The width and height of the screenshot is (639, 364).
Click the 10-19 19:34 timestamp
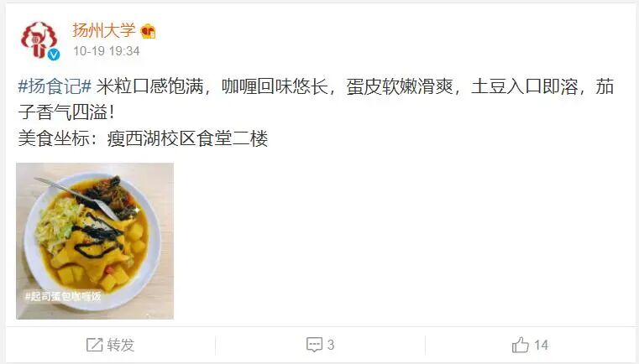click(107, 51)
